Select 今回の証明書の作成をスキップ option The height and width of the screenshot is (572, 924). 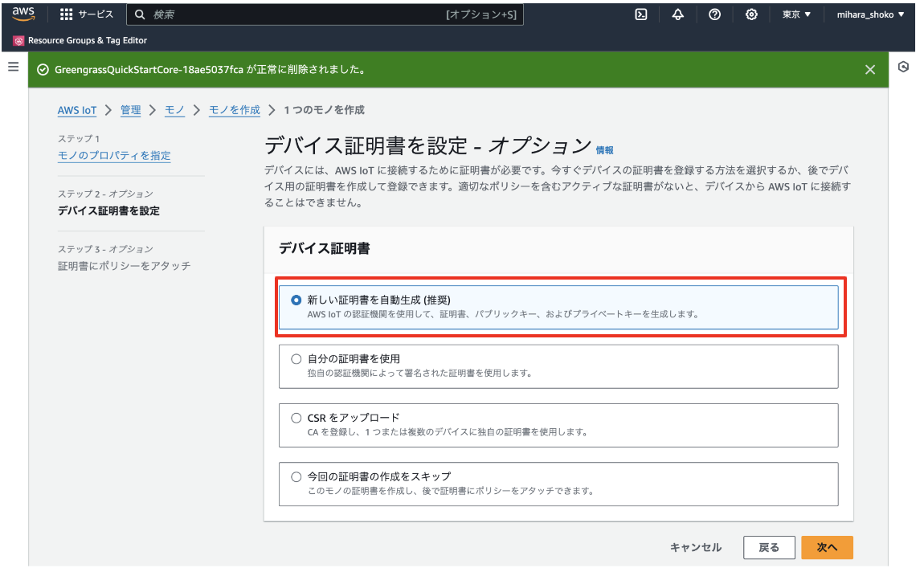(x=296, y=476)
